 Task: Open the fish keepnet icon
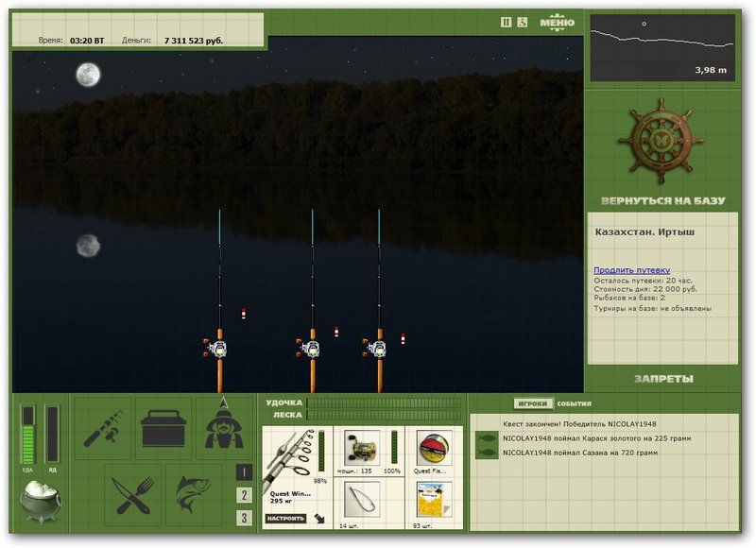pos(194,495)
